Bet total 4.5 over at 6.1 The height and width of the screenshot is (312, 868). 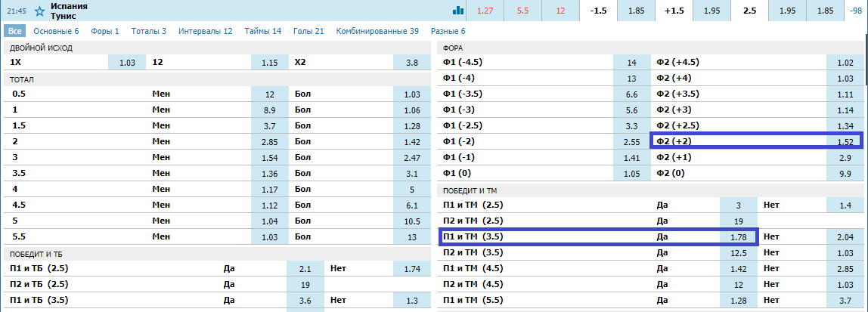pyautogui.click(x=412, y=205)
